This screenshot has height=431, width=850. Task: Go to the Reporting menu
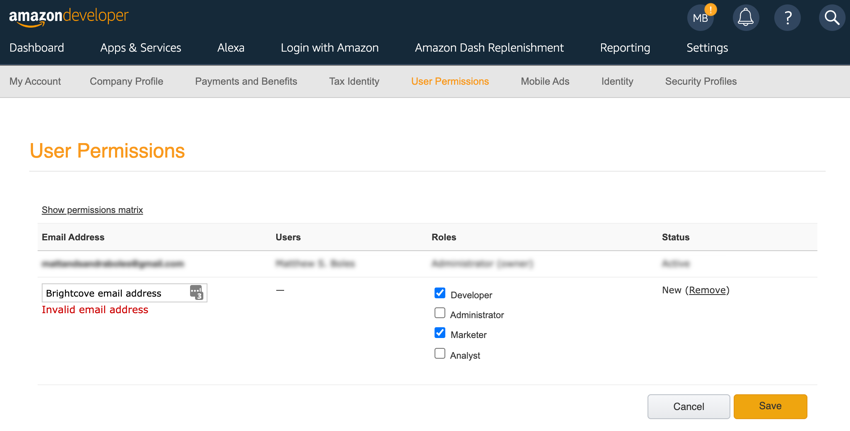click(624, 48)
